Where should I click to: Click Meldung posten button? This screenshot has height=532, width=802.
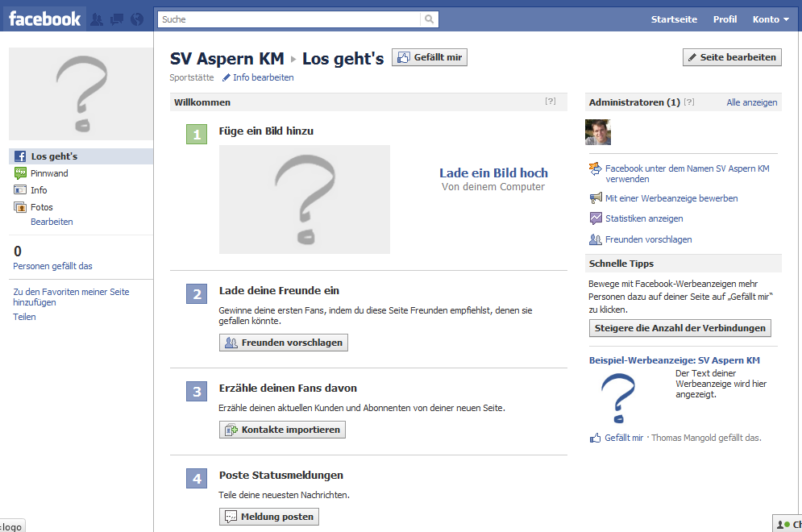(269, 517)
